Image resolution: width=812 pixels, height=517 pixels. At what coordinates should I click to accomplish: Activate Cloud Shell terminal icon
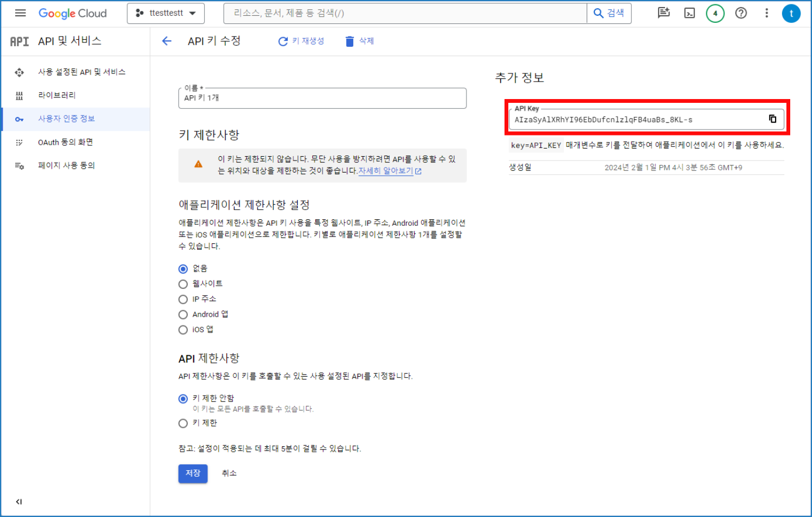689,13
